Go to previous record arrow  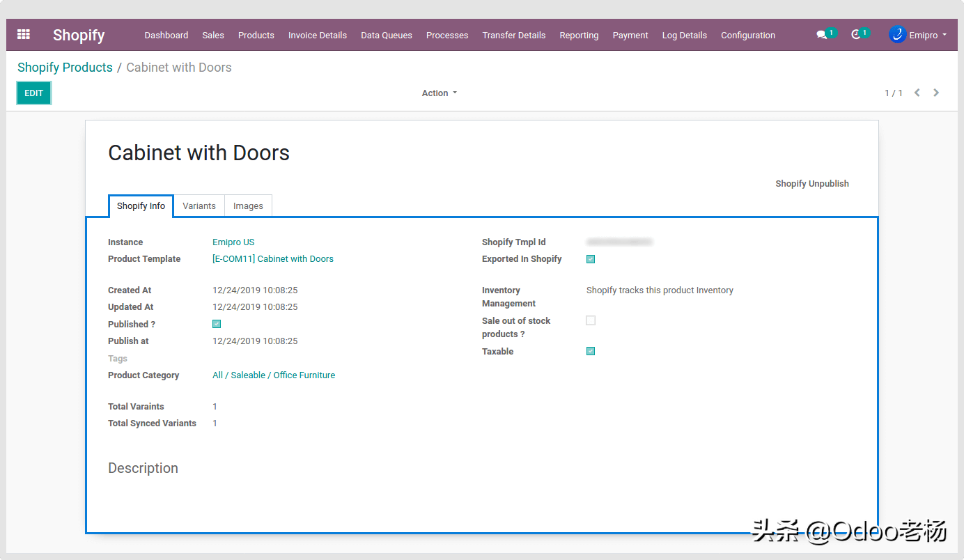pyautogui.click(x=917, y=93)
